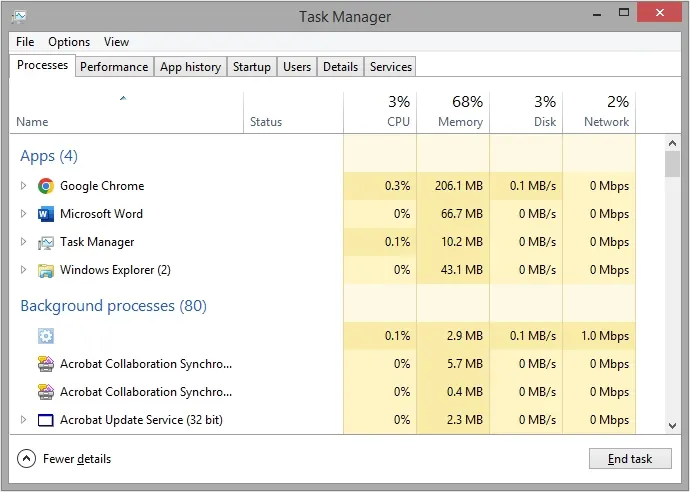
Task: Sort by the Status column header
Action: click(x=294, y=113)
